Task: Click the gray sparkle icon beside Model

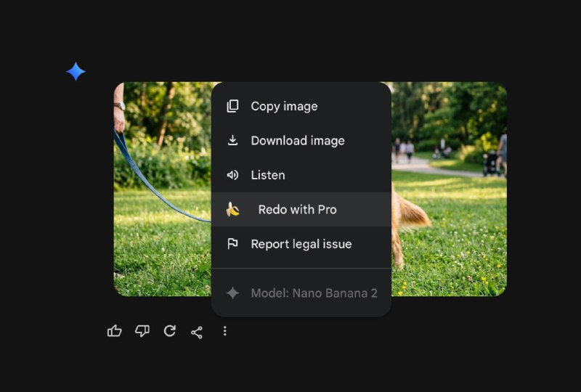Action: (x=232, y=293)
